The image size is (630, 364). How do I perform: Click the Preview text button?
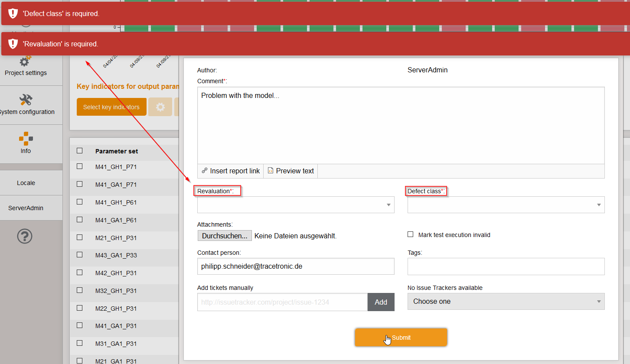tap(291, 171)
